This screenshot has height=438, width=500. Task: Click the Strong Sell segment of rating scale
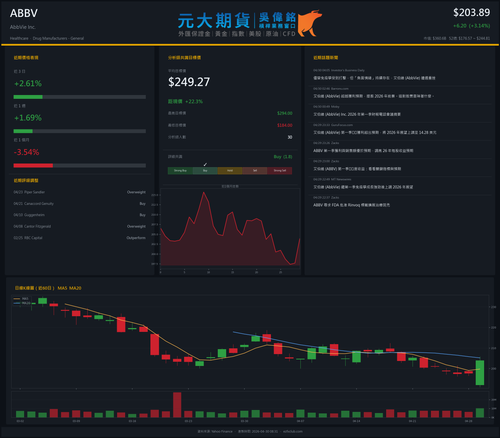point(280,171)
